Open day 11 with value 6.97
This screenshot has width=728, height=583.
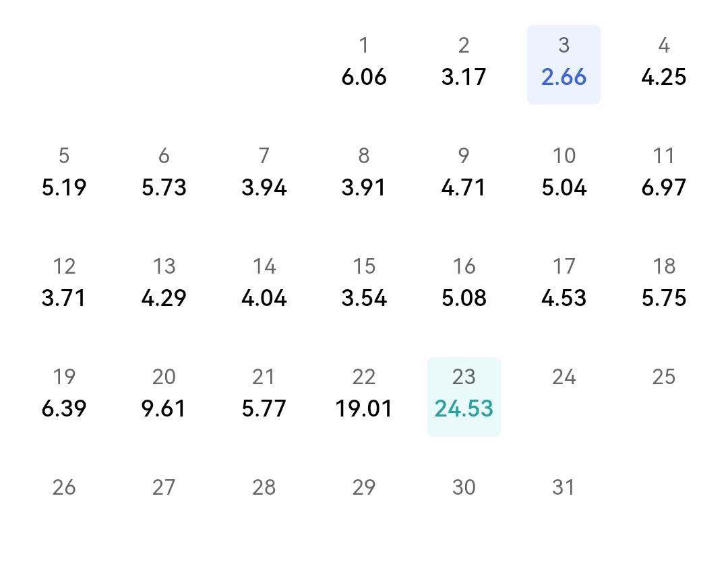(663, 173)
